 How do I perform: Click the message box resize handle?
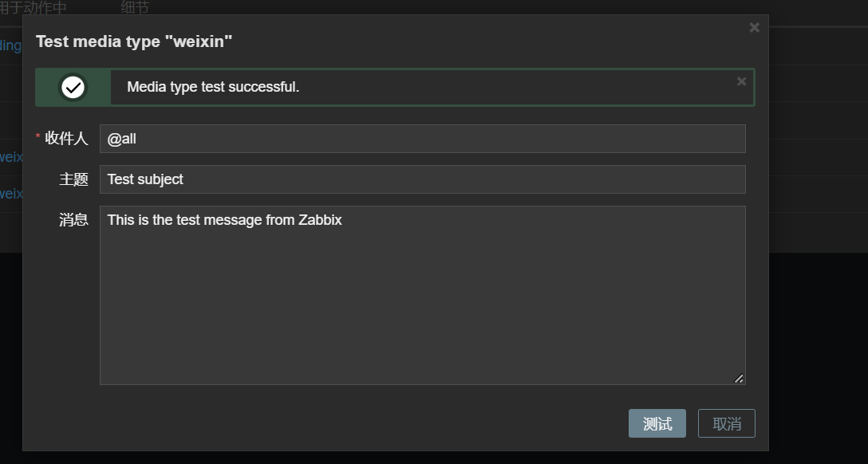tap(739, 379)
